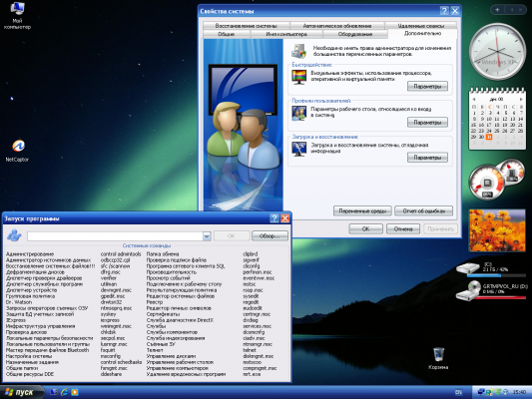Click the Обзор... button in Run dialog
Viewport: 532px width, 399px height.
pyautogui.click(x=269, y=236)
